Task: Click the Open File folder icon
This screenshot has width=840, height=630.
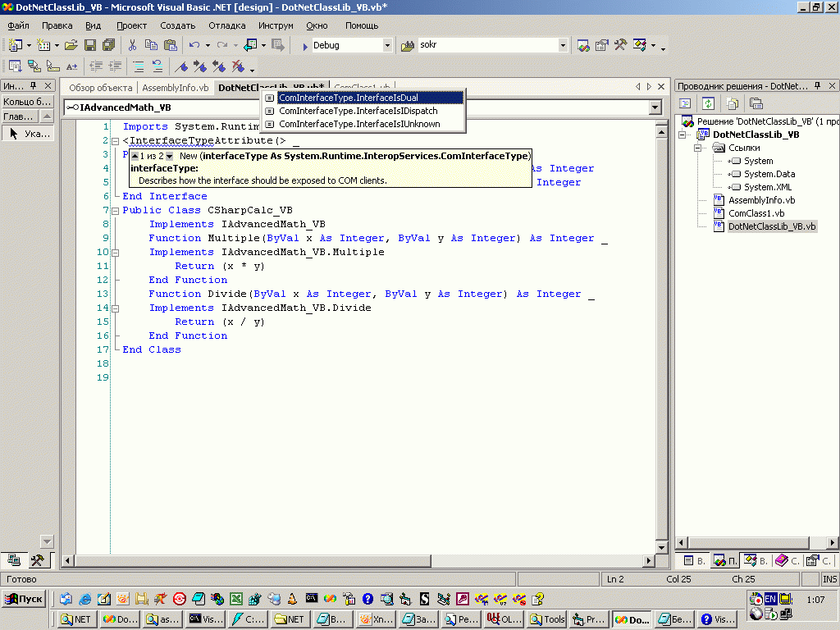Action: click(x=71, y=45)
